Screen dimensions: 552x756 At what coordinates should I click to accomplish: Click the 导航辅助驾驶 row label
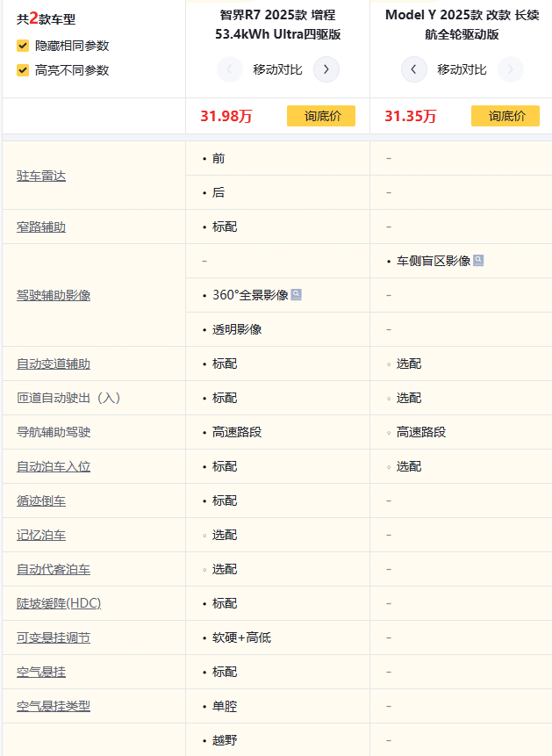pyautogui.click(x=54, y=432)
